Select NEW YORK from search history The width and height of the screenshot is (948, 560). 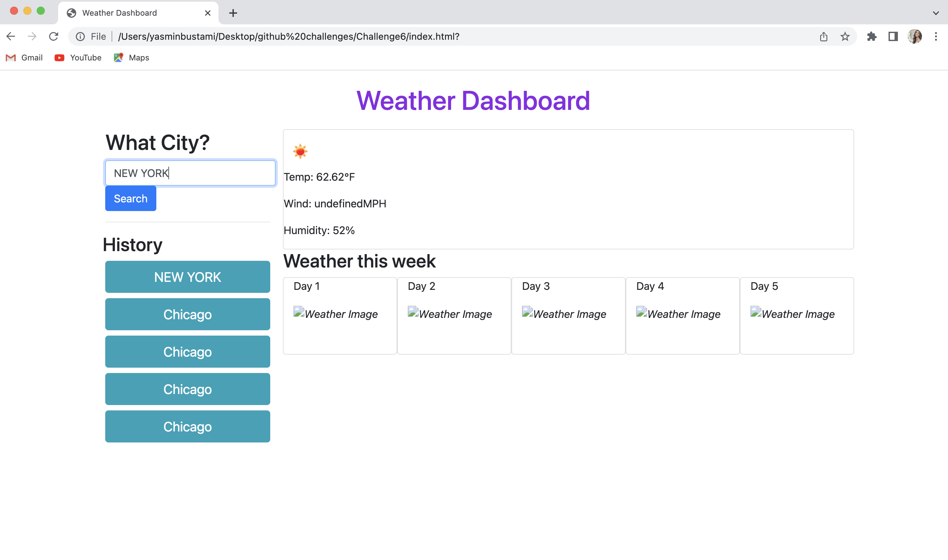click(x=187, y=277)
